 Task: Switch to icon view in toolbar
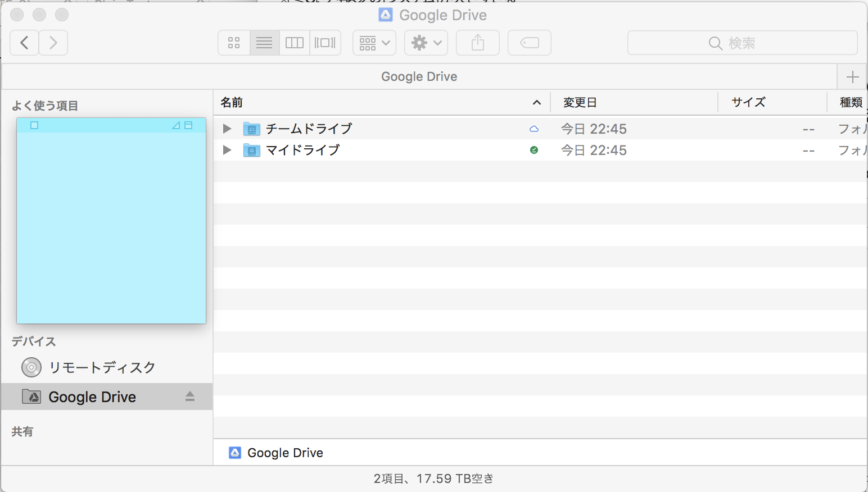point(234,43)
